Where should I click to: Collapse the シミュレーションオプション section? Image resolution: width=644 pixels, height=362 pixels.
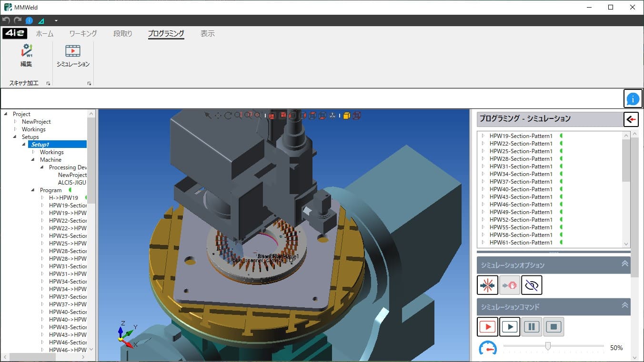624,264
